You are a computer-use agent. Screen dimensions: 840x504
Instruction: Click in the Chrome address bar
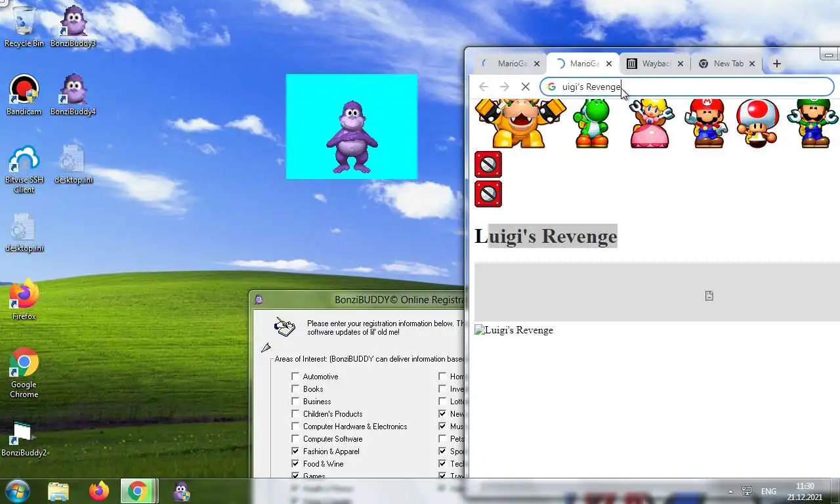point(686,87)
